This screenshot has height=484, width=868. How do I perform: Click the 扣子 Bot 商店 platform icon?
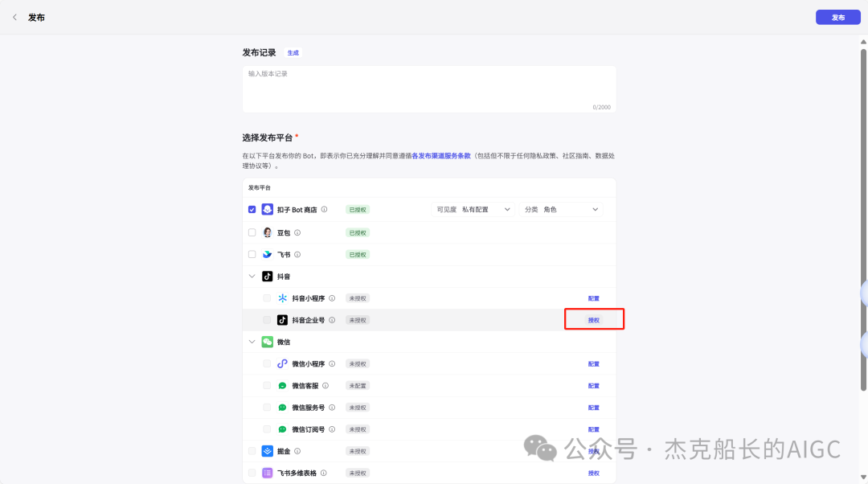(268, 209)
